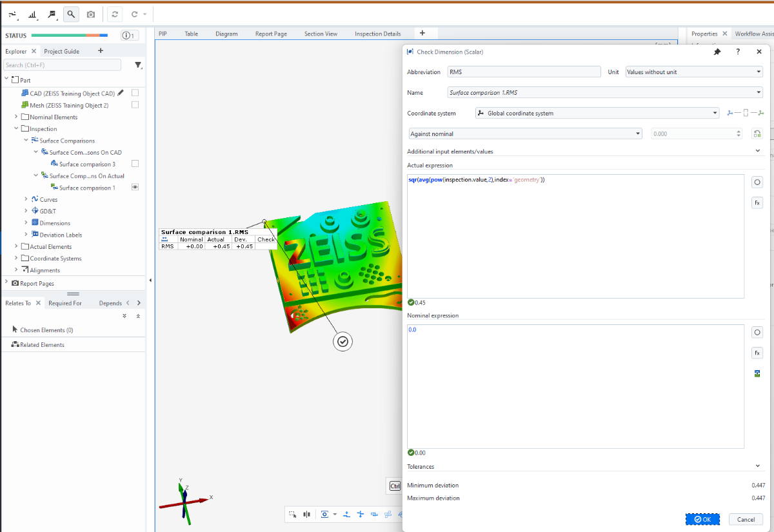The height and width of the screenshot is (532, 774).
Task: Click the Abbreviation field containing RMS
Action: [x=524, y=72]
